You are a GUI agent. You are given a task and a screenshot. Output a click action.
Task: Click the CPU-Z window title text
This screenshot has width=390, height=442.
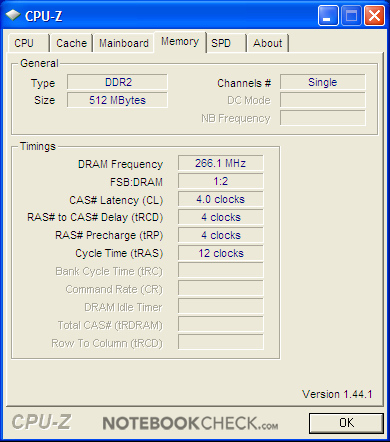pyautogui.click(x=43, y=16)
